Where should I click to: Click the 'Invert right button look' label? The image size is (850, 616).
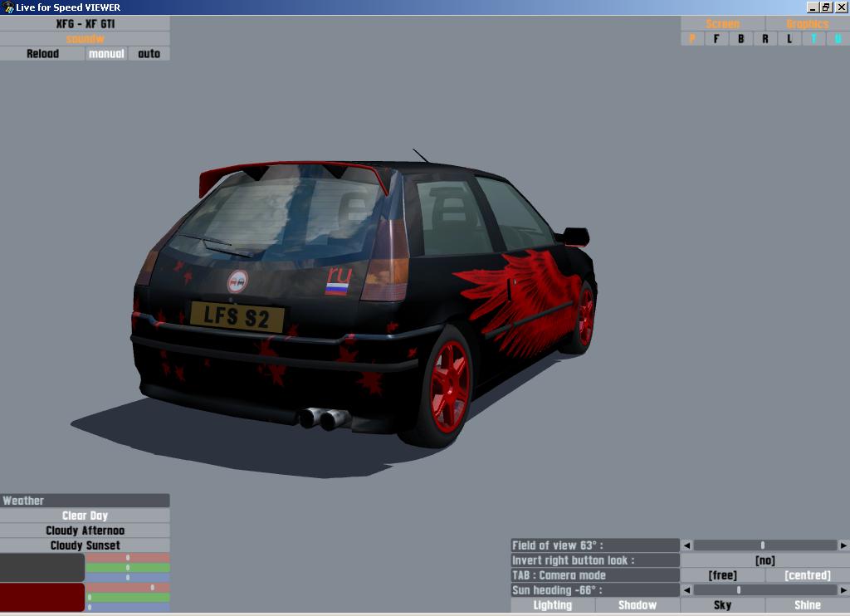tap(595, 560)
